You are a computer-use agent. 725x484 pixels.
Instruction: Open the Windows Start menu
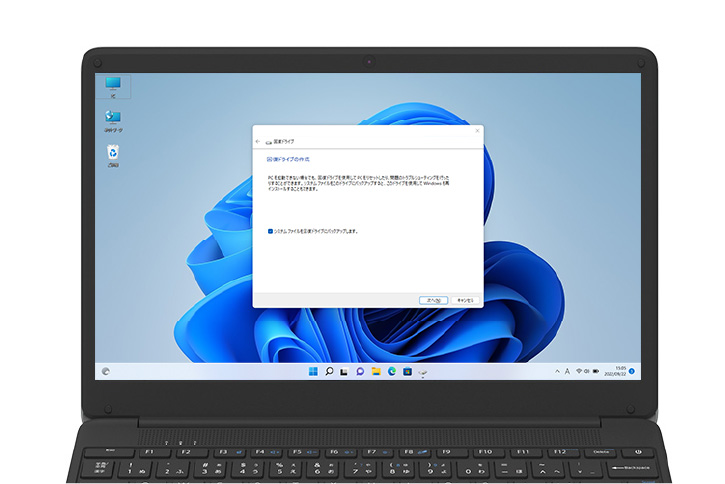point(313,371)
